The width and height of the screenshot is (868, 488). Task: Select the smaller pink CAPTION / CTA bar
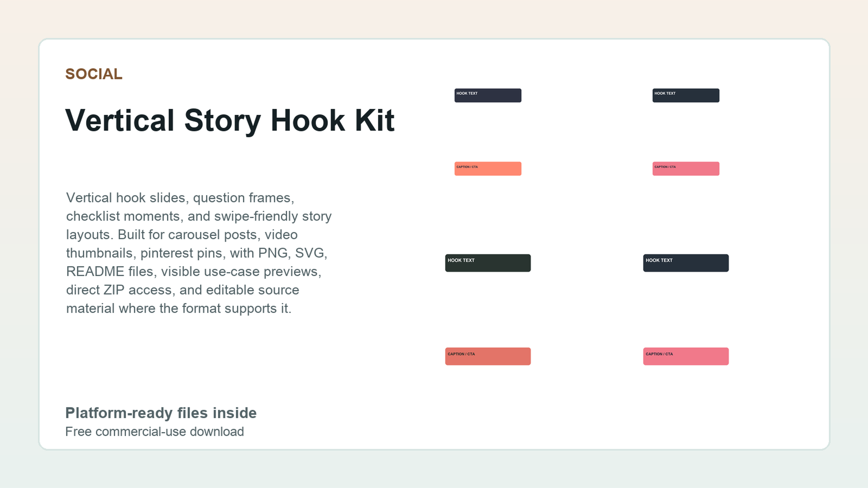[x=686, y=169]
